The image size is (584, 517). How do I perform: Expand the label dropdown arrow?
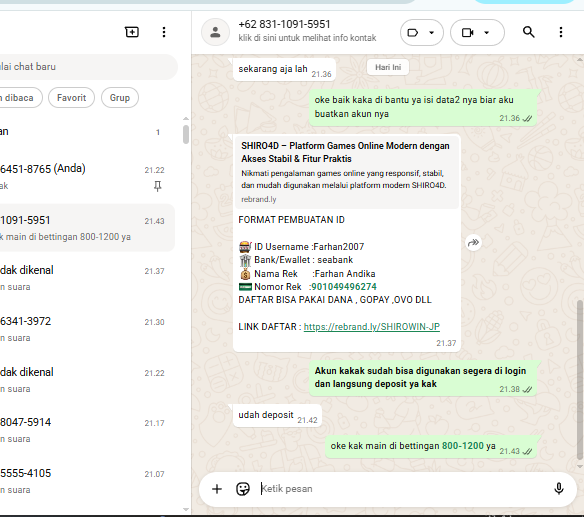[x=431, y=33]
